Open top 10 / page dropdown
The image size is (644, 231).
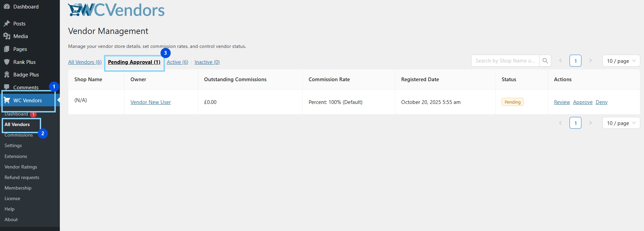click(621, 61)
